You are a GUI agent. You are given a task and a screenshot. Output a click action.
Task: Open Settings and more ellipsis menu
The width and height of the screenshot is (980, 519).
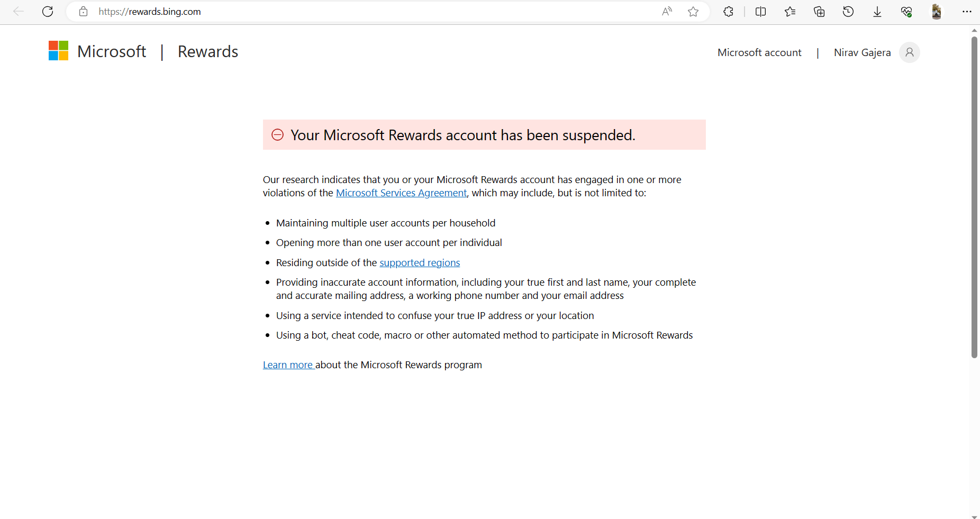(967, 12)
